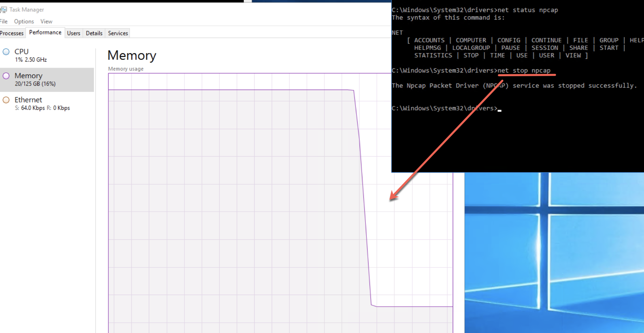The width and height of the screenshot is (644, 333).
Task: Open the Options menu
Action: (24, 21)
